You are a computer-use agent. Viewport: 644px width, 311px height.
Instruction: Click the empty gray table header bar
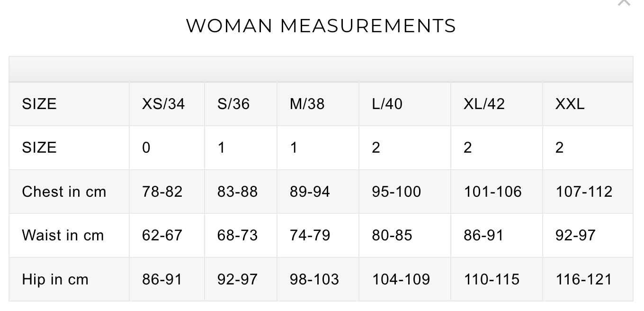pos(321,70)
